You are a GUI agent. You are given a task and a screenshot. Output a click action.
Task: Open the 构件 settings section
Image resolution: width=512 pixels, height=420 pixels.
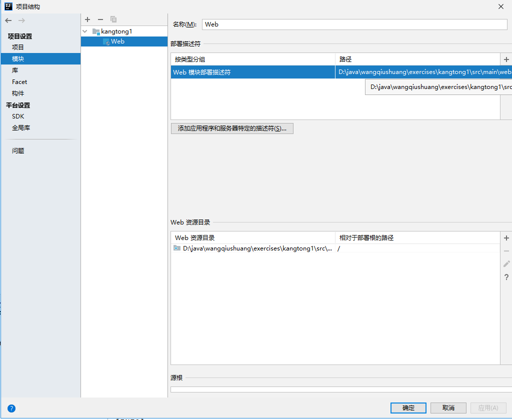18,93
